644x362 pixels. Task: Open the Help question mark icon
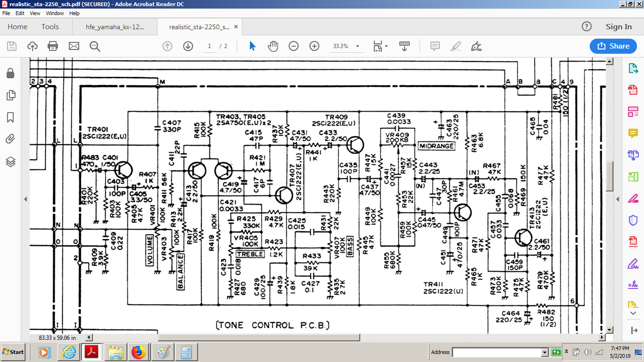pos(586,26)
